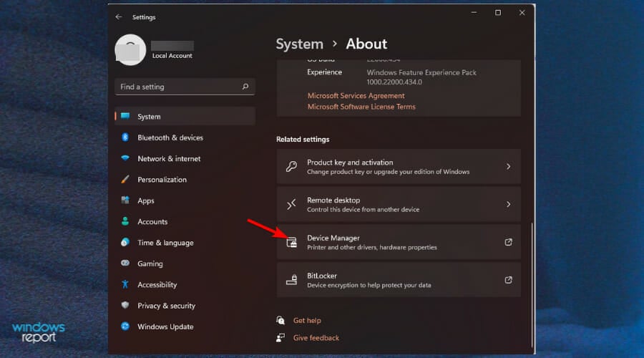The height and width of the screenshot is (358, 644).
Task: Open the Device Manager entry
Action: tap(399, 242)
